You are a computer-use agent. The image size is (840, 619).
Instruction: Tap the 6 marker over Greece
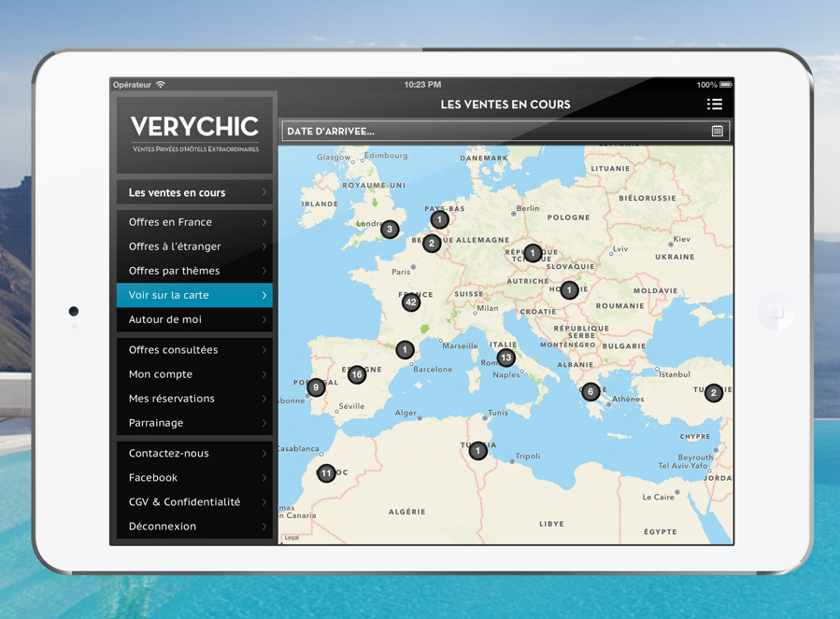(x=591, y=391)
